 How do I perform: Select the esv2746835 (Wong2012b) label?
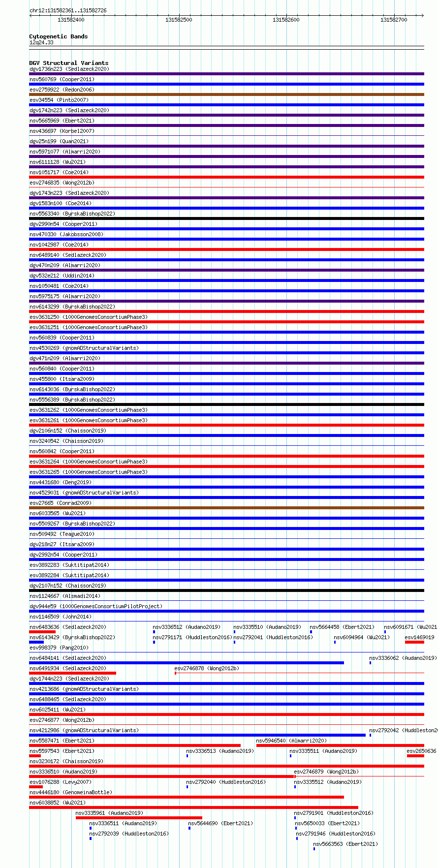pos(62,183)
